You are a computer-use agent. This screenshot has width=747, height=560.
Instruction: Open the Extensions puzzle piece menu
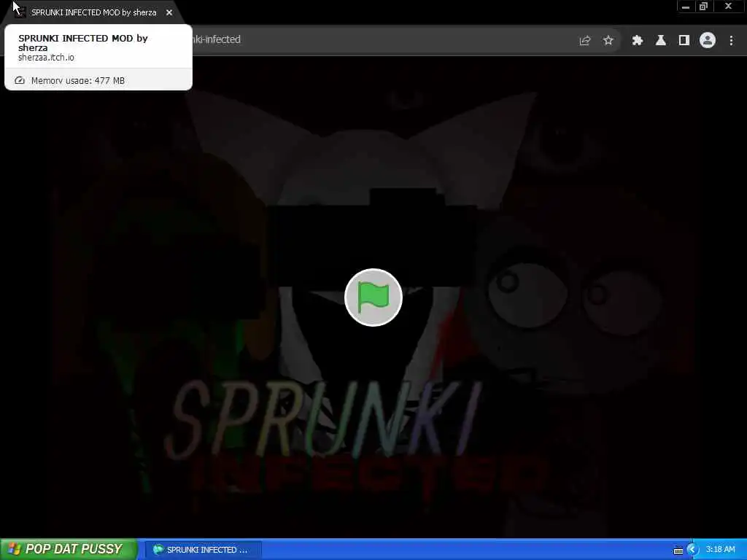coord(637,41)
